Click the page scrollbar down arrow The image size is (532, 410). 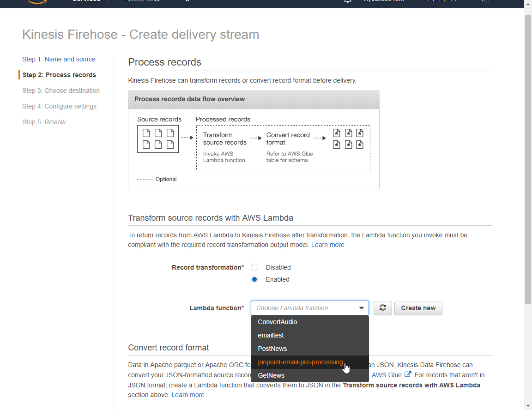(x=528, y=405)
